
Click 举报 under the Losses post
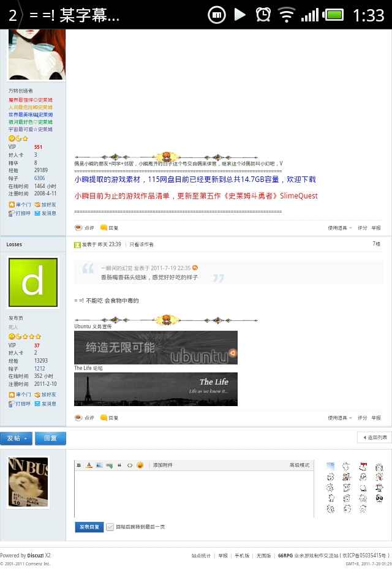point(376,418)
